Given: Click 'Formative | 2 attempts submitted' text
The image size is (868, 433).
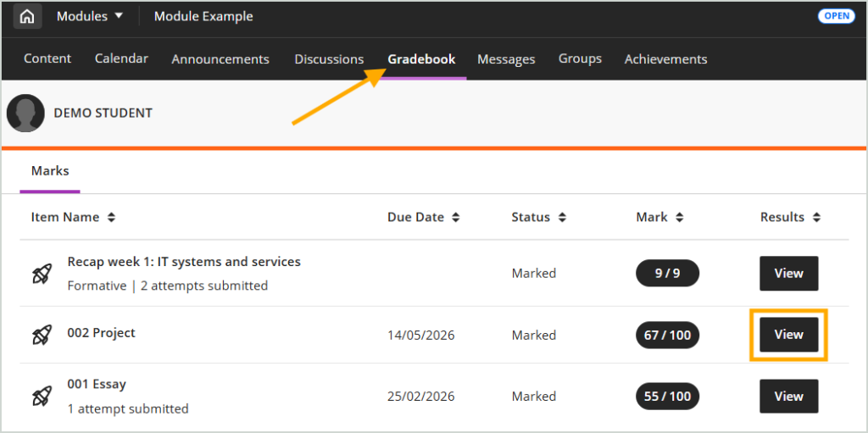Looking at the screenshot, I should (x=168, y=286).
